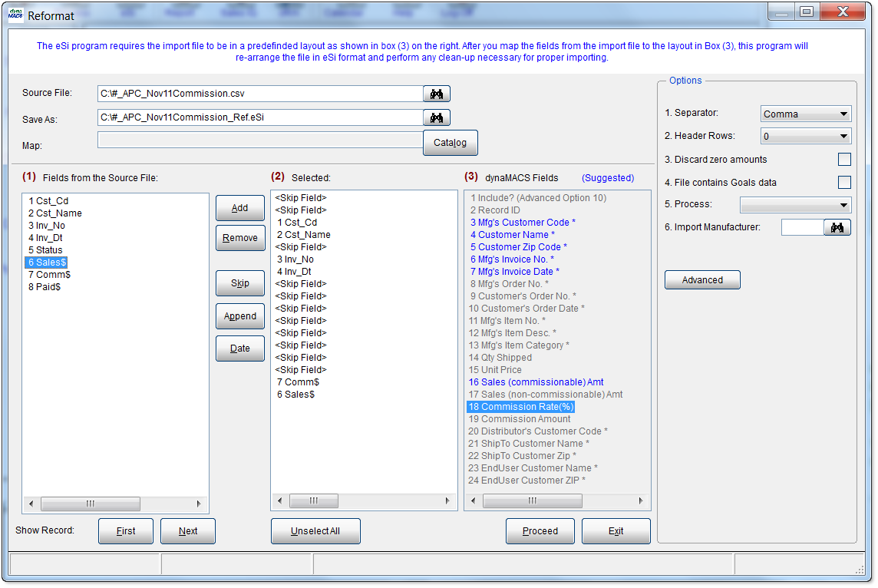
Task: Select source field '1 Cst_Cd'
Action: click(48, 201)
